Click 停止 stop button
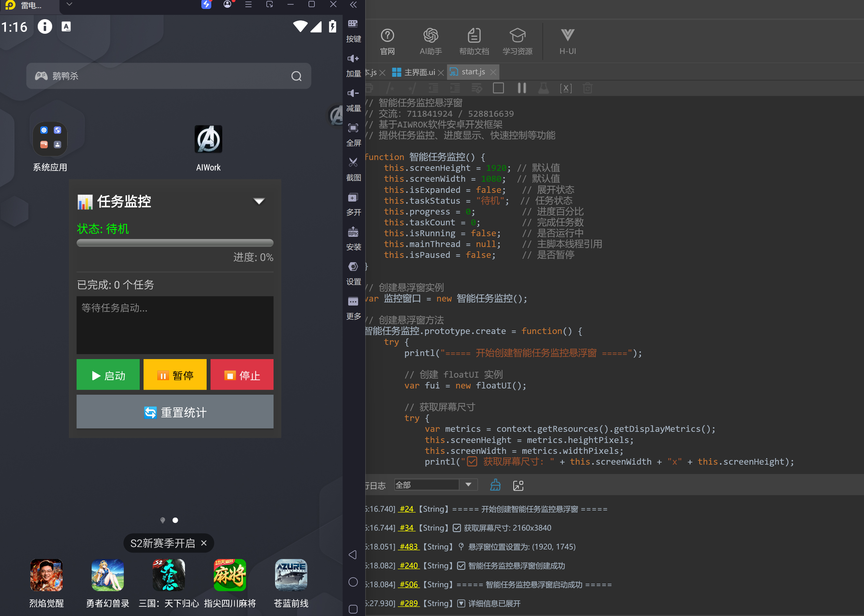 242,375
